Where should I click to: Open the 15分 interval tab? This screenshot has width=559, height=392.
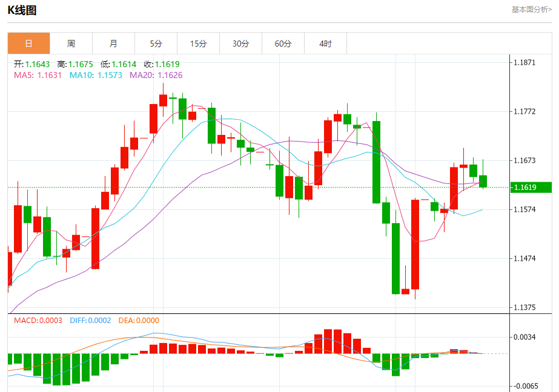coord(199,44)
